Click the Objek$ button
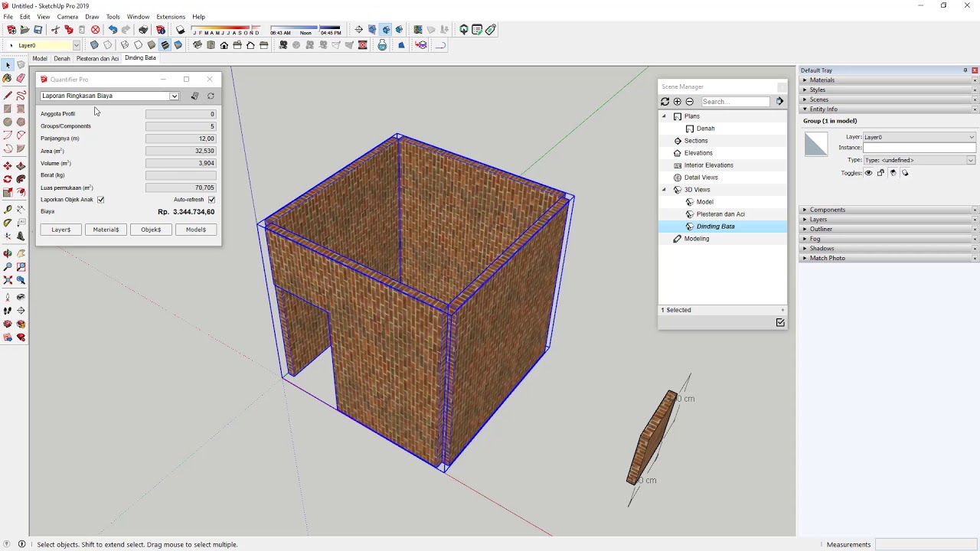Viewport: 980px width, 551px height. tap(151, 230)
